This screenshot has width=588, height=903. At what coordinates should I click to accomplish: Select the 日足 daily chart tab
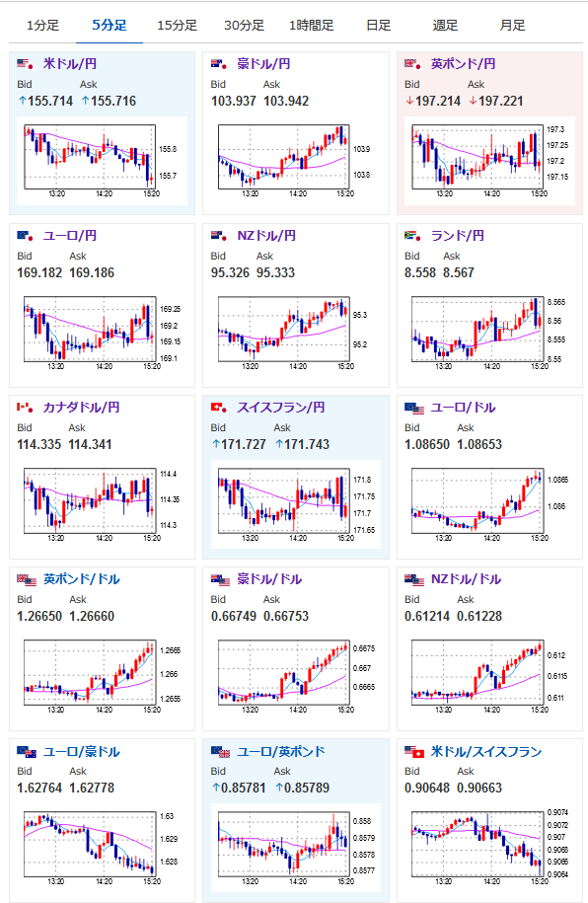[379, 26]
